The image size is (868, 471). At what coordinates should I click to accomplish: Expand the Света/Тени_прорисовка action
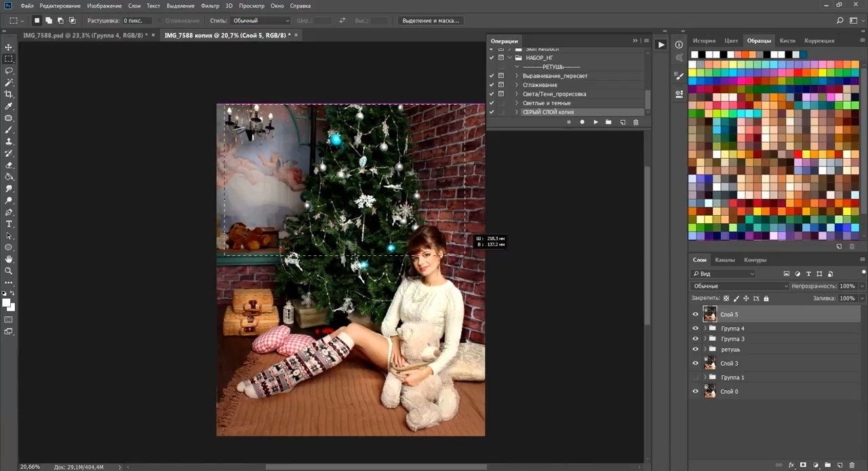pos(517,94)
